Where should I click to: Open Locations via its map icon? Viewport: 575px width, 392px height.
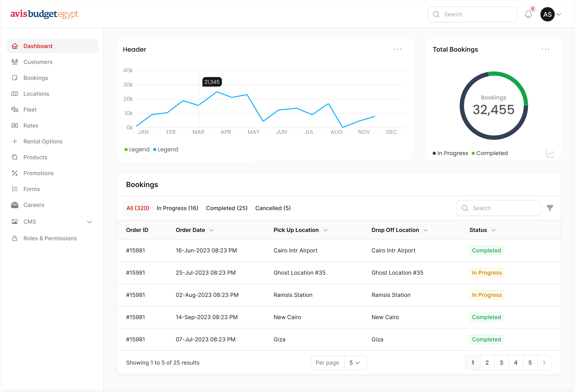point(15,94)
